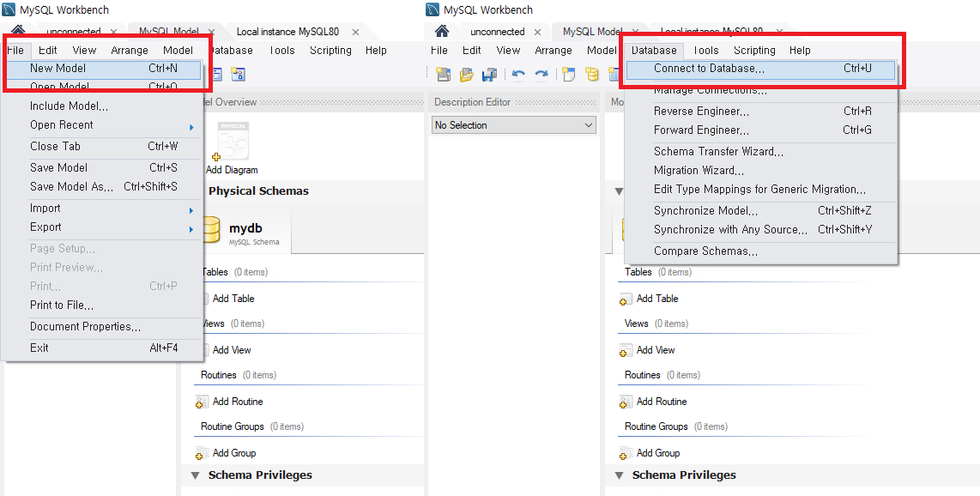
Task: Open Model menu in right window
Action: (x=602, y=51)
